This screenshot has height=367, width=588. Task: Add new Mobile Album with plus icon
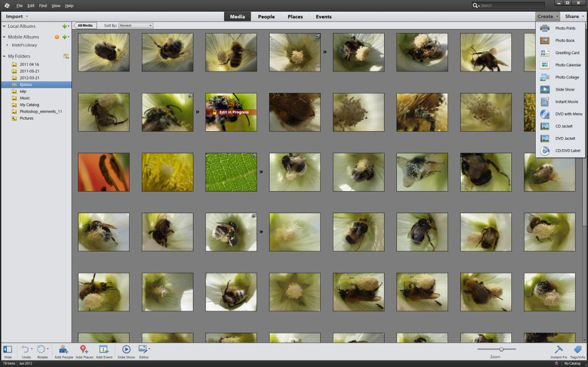coord(64,37)
